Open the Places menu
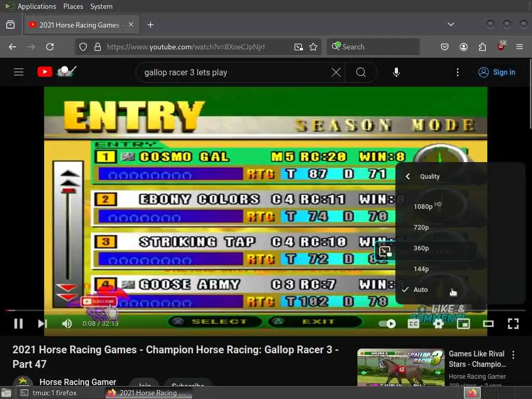The height and width of the screenshot is (399, 532). [73, 6]
